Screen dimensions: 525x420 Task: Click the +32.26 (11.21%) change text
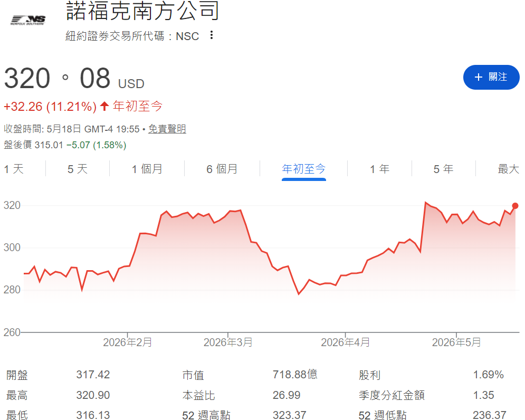[50, 107]
